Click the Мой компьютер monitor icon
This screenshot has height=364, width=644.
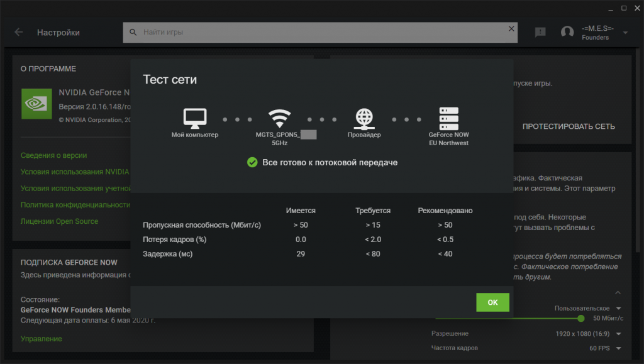195,118
